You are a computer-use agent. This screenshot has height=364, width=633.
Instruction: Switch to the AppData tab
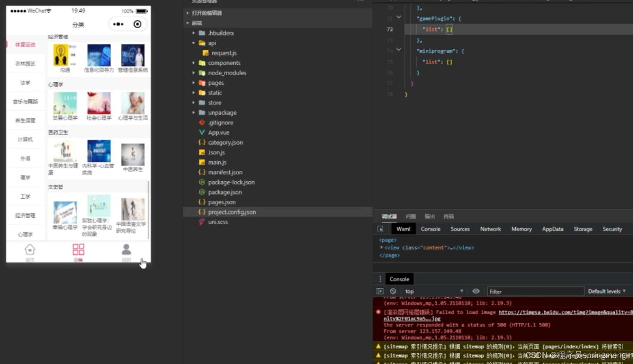[552, 229]
